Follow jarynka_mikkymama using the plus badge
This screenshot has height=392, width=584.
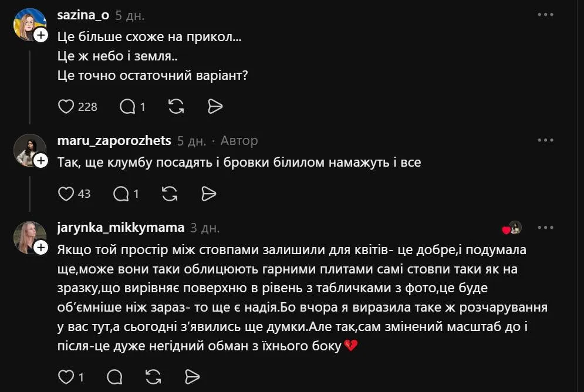41,248
